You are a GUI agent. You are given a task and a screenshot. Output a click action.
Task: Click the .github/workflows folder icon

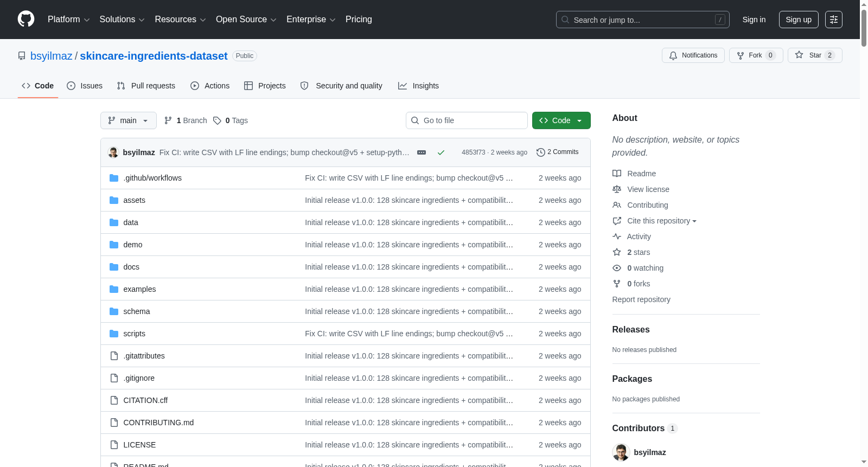click(x=114, y=178)
